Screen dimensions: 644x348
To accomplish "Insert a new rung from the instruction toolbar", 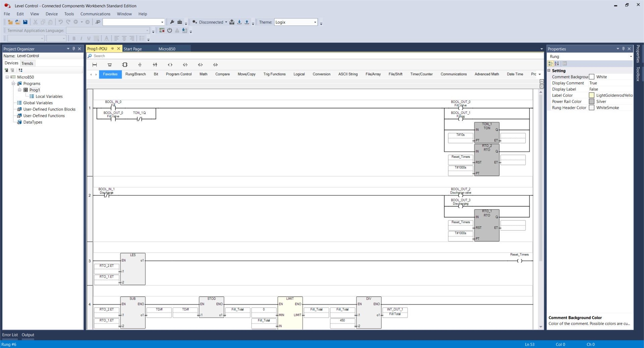I will click(95, 65).
